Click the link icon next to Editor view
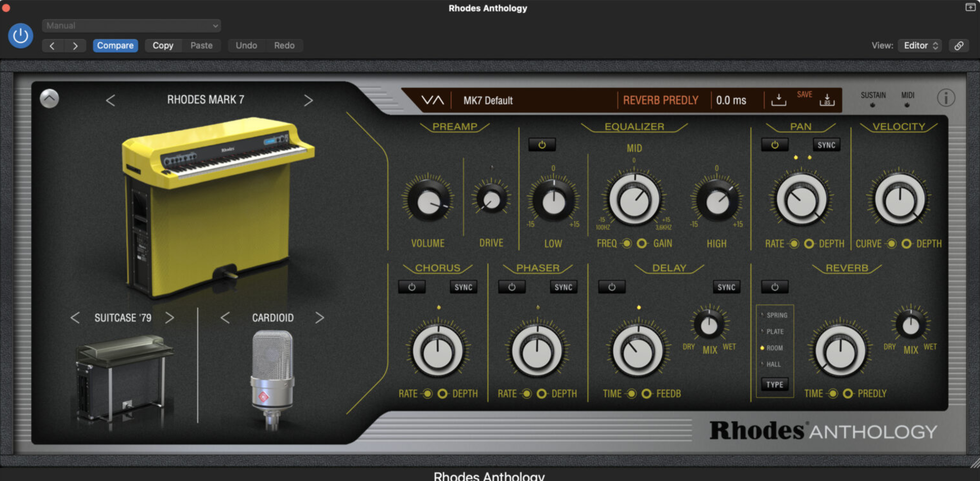 959,46
